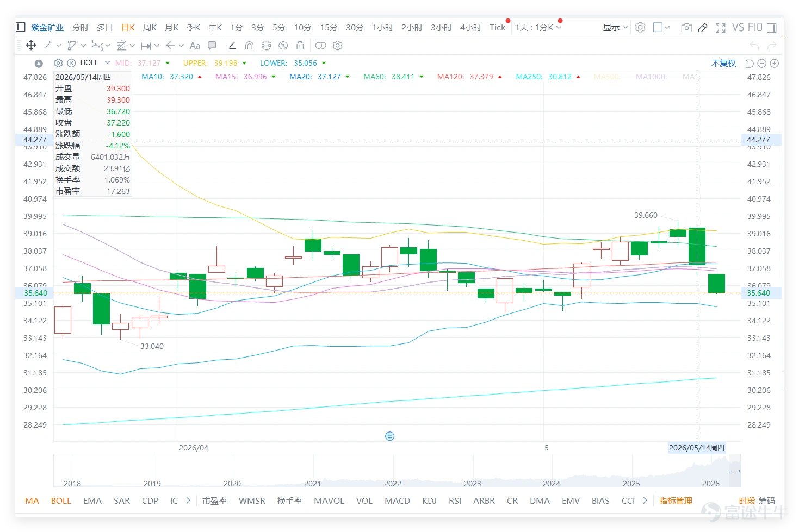
Task: Switch to Tick chart tab
Action: coord(497,27)
